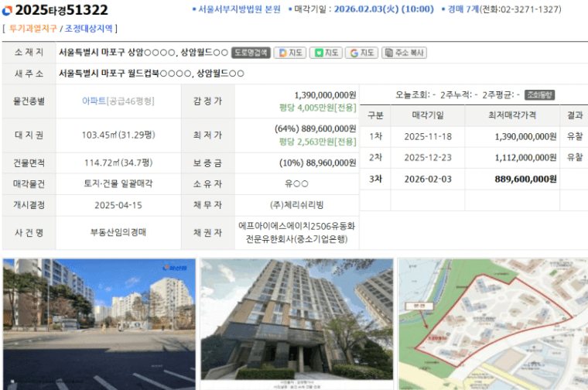Click the 3차 row date 2026-02-03
Screen dimensions: 588x390
428,180
